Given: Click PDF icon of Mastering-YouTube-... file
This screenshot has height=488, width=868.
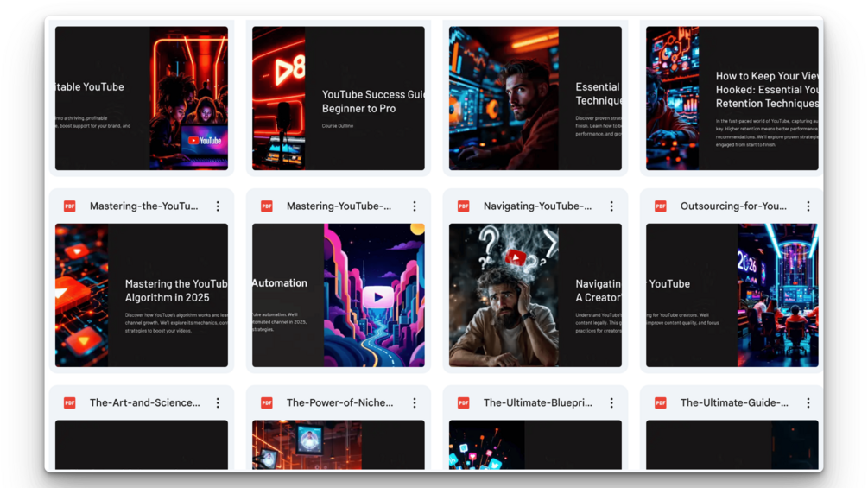Looking at the screenshot, I should 267,206.
